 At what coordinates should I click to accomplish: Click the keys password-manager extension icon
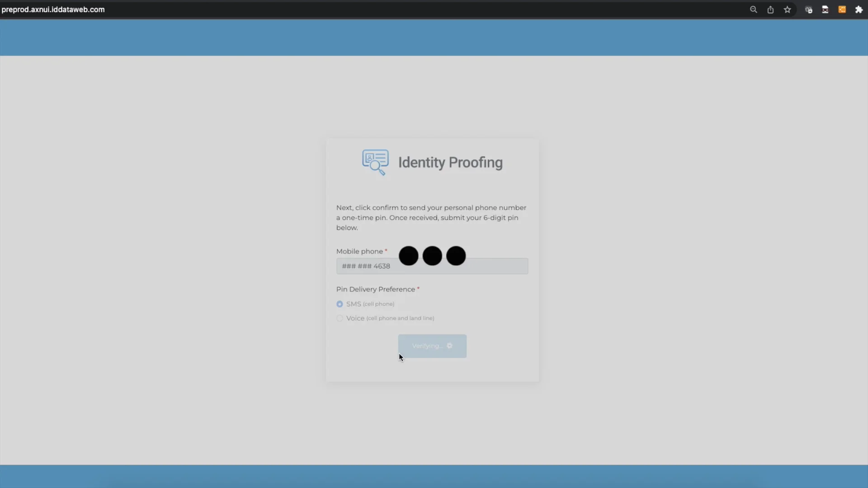tap(809, 9)
